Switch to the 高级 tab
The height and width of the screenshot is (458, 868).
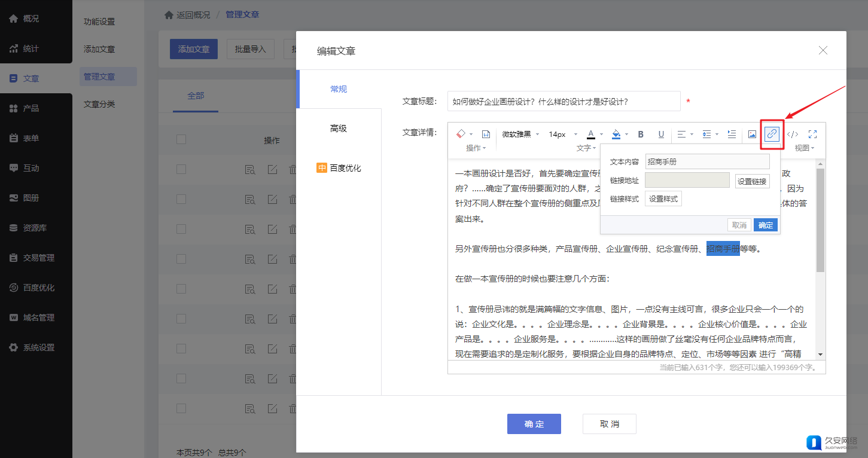coord(339,129)
